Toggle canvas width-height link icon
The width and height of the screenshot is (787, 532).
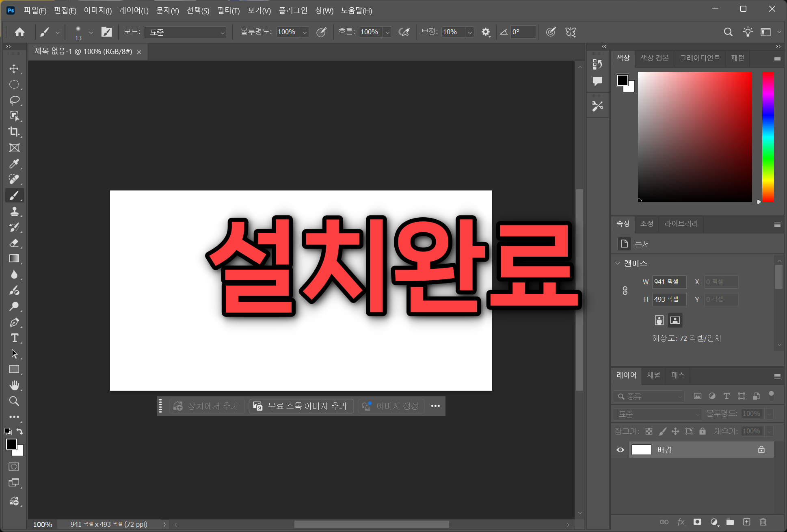pyautogui.click(x=625, y=290)
